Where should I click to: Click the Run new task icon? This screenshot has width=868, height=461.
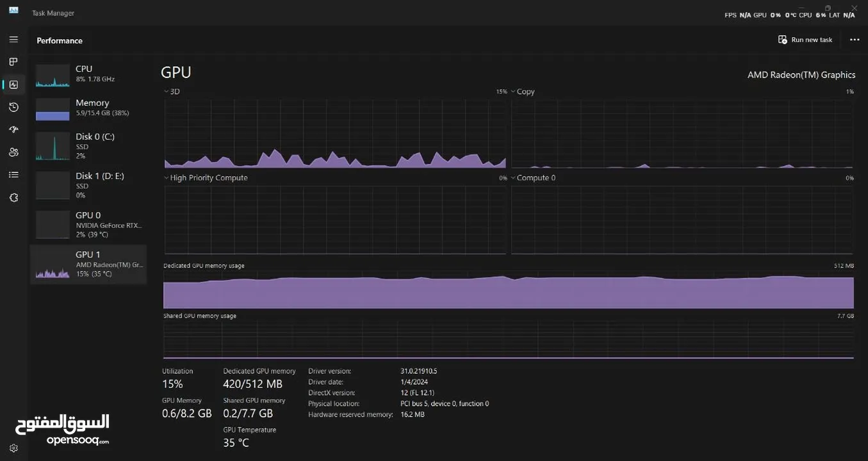pyautogui.click(x=782, y=40)
